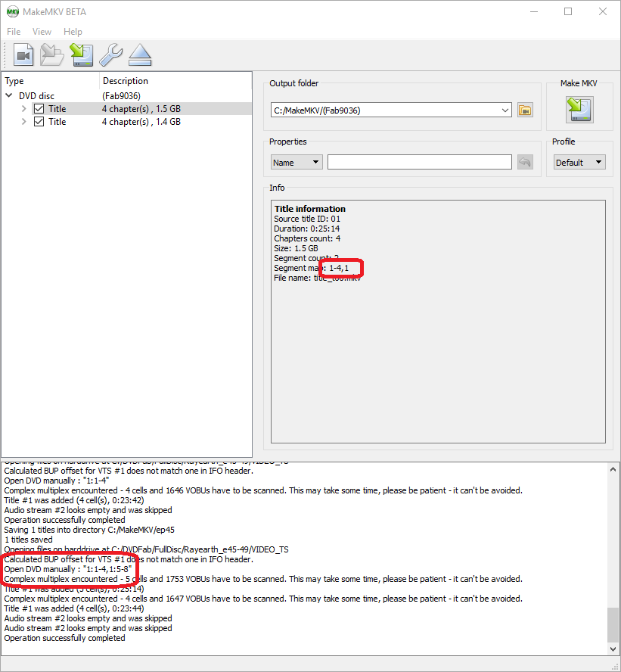The height and width of the screenshot is (672, 621).
Task: Open the View menu
Action: (x=42, y=32)
